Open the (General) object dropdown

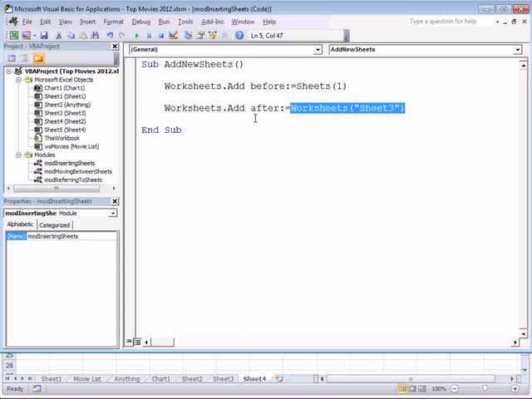[318, 50]
